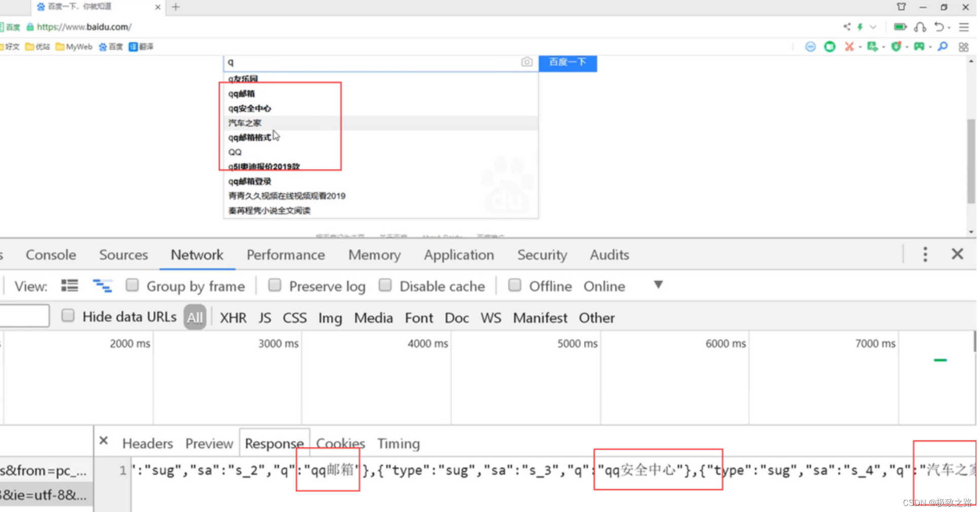This screenshot has height=512, width=980.
Task: Enable Preserve log checkbox
Action: (274, 285)
